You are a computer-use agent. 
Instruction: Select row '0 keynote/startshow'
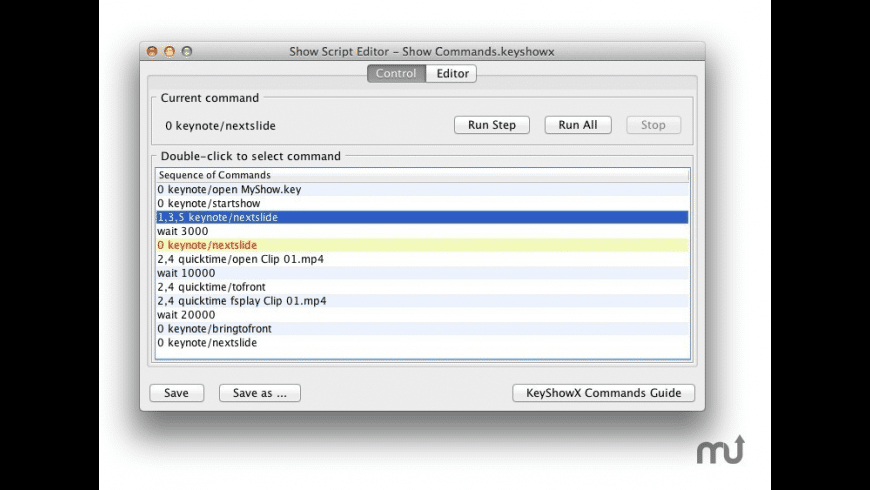422,203
